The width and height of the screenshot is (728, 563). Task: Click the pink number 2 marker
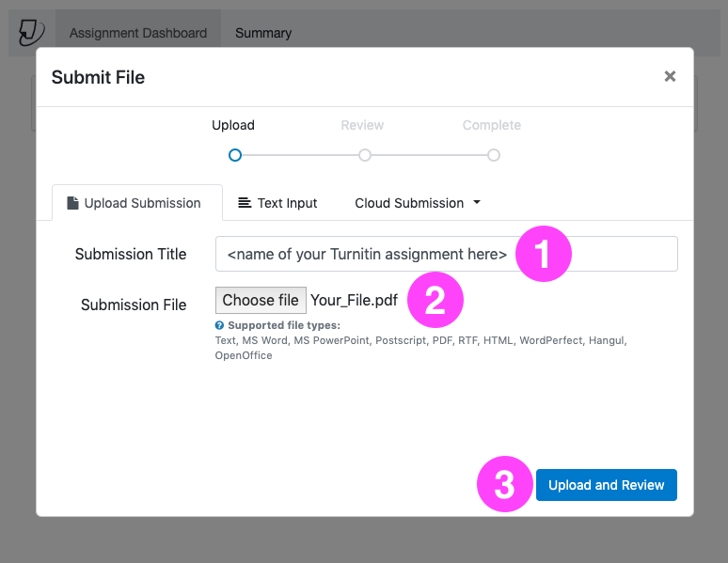tap(434, 301)
